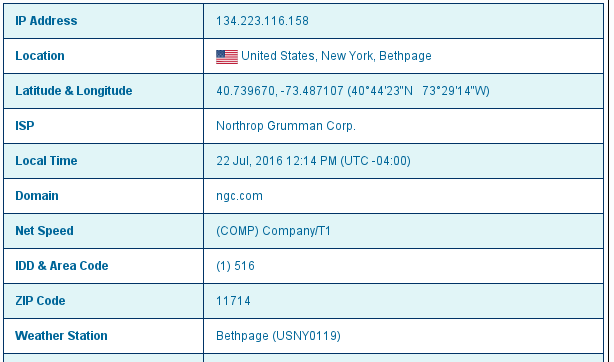Click the Latitude & Longitude label
Screen dimensions: 614x362
(x=74, y=91)
